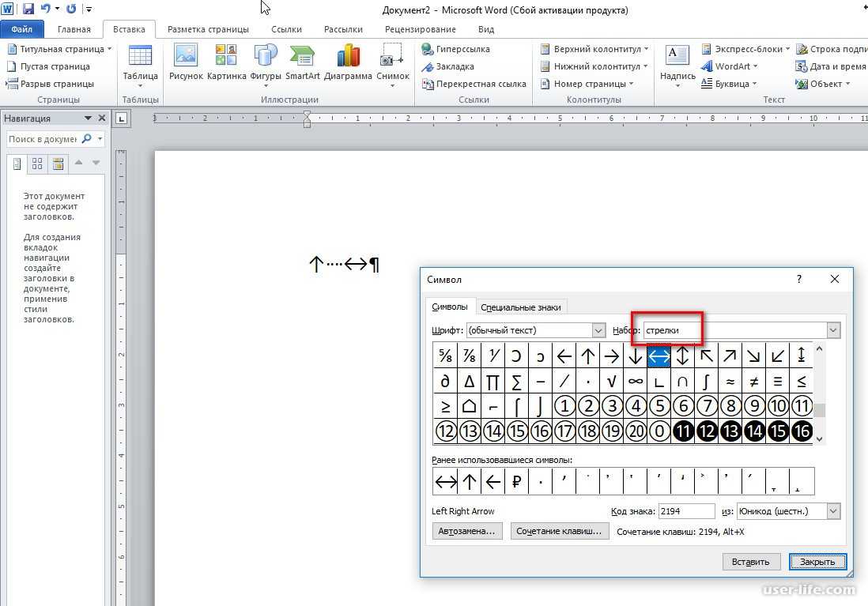Click the Код знака input field

coord(686,511)
